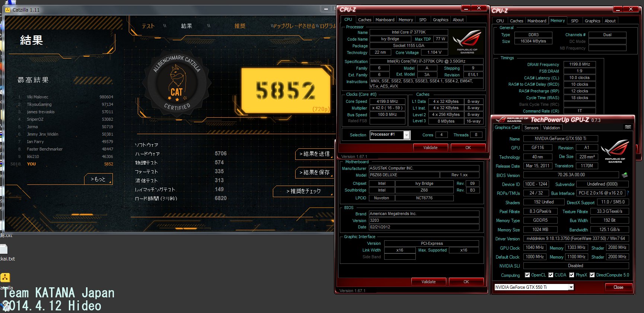Image resolution: width=644 pixels, height=313 pixels.
Task: Select the 結果 tab in Catzilla
Action: [186, 26]
